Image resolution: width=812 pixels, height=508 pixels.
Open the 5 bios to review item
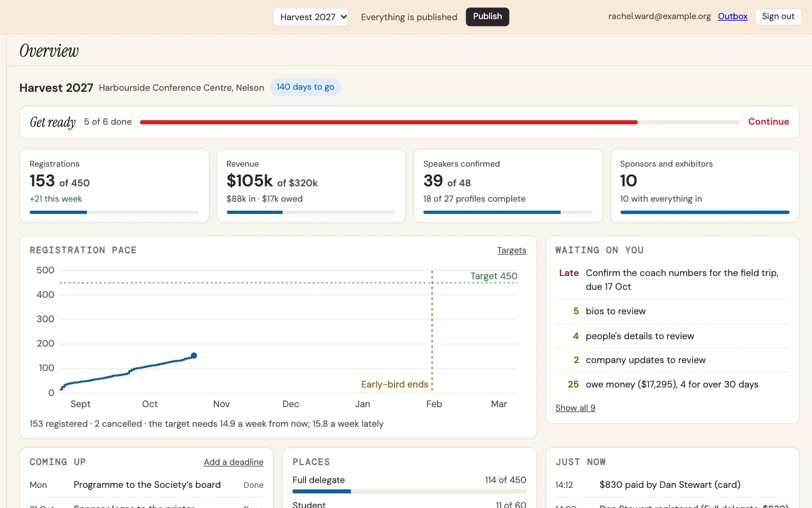tap(673, 312)
